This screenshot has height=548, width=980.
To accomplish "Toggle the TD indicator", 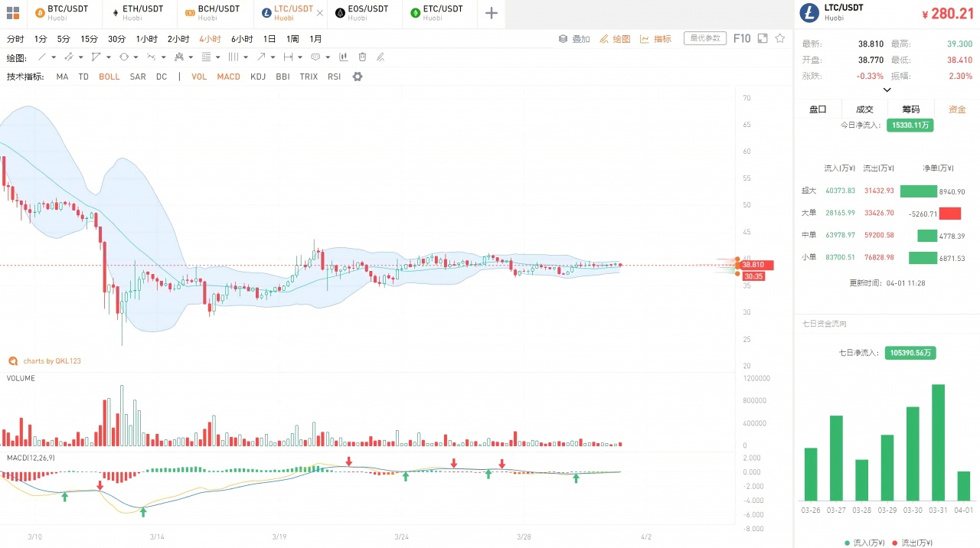I will point(83,77).
